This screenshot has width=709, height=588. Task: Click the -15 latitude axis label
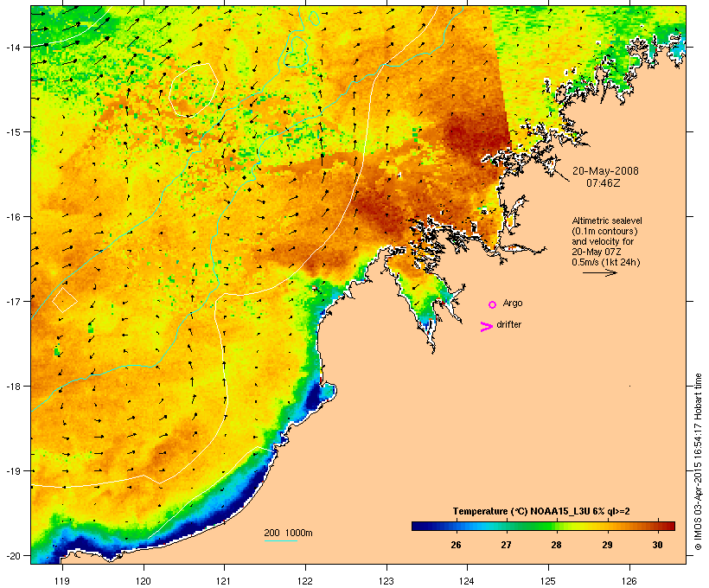[13, 132]
